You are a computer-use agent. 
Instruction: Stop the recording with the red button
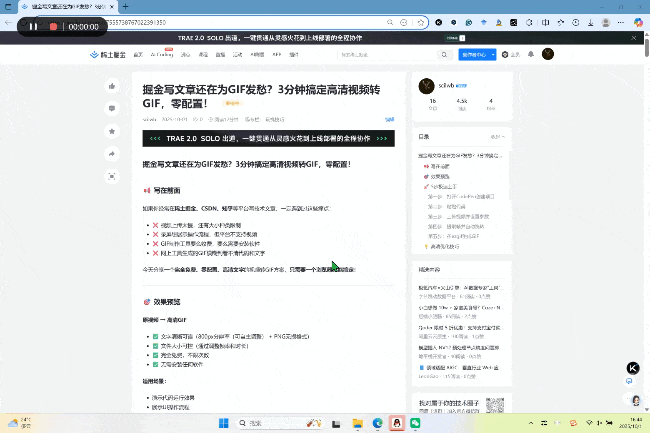[x=53, y=27]
